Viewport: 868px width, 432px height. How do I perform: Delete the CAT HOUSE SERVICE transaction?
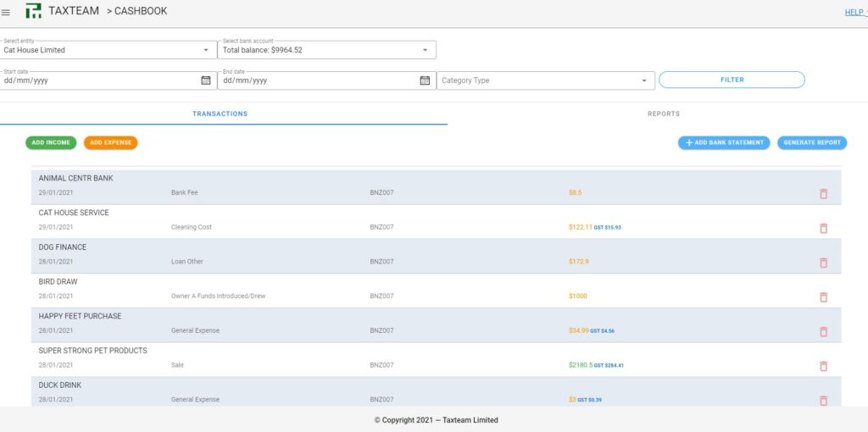823,228
